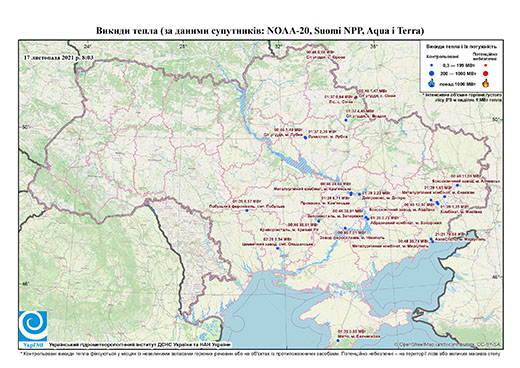The height and width of the screenshot is (368, 520).
Task: Click the small blue dot legend symbol
Action: (x=432, y=65)
